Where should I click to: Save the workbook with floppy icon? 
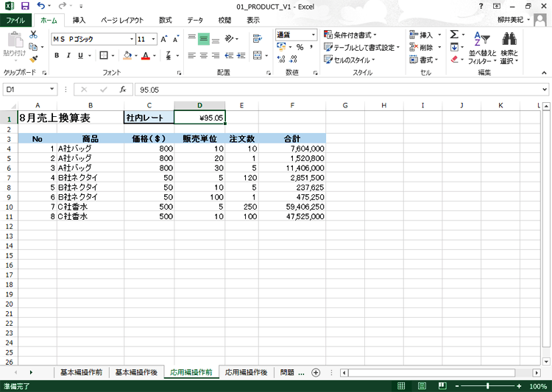coord(24,6)
